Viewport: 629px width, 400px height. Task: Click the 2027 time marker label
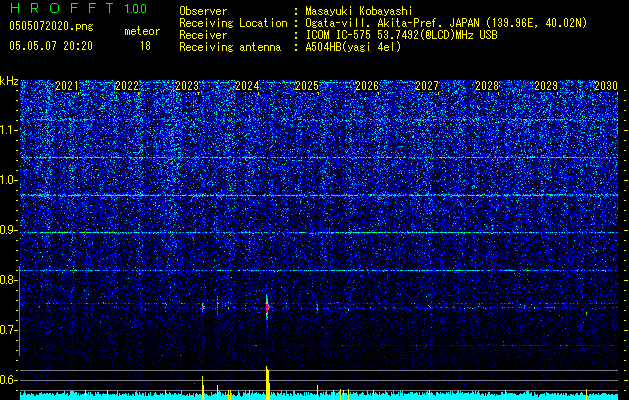[427, 86]
